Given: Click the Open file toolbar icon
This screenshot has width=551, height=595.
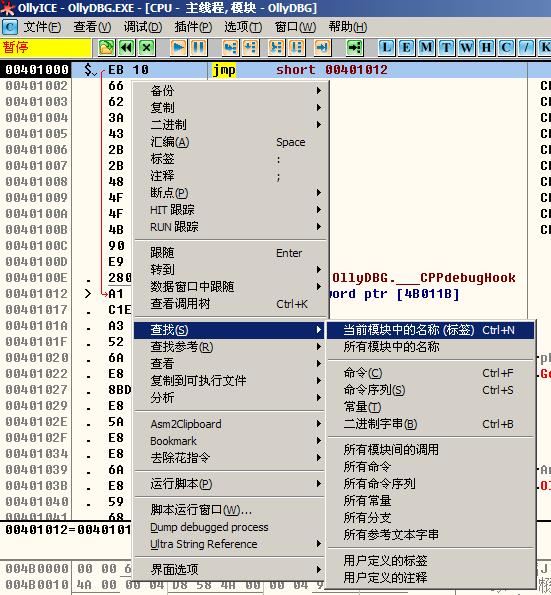Looking at the screenshot, I should tap(106, 48).
